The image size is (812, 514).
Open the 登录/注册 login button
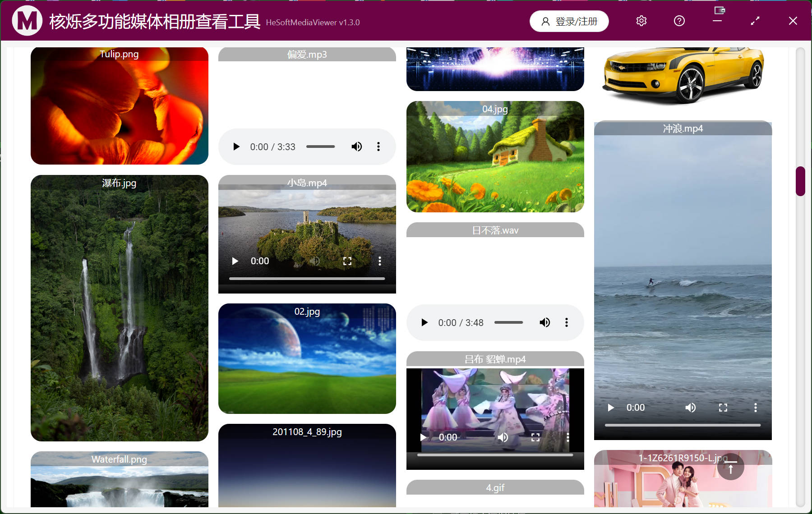tap(569, 21)
